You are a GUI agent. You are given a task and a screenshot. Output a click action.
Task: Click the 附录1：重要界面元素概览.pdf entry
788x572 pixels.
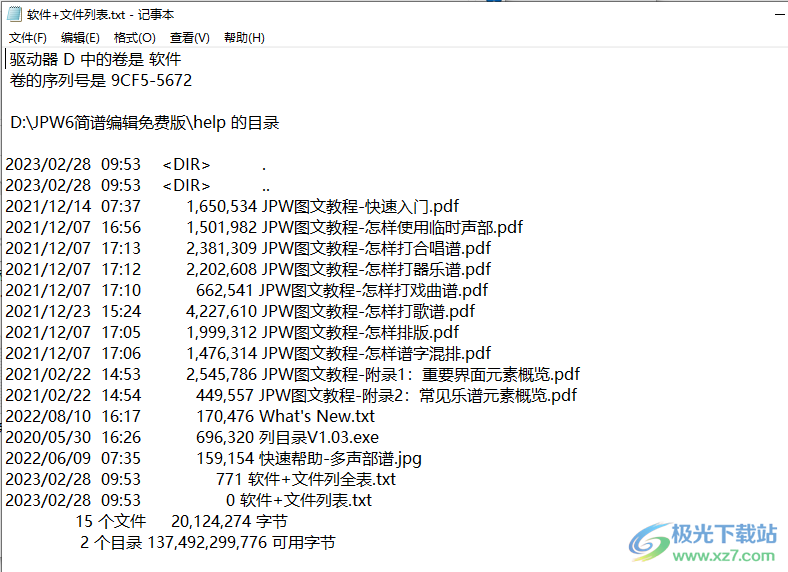[421, 375]
